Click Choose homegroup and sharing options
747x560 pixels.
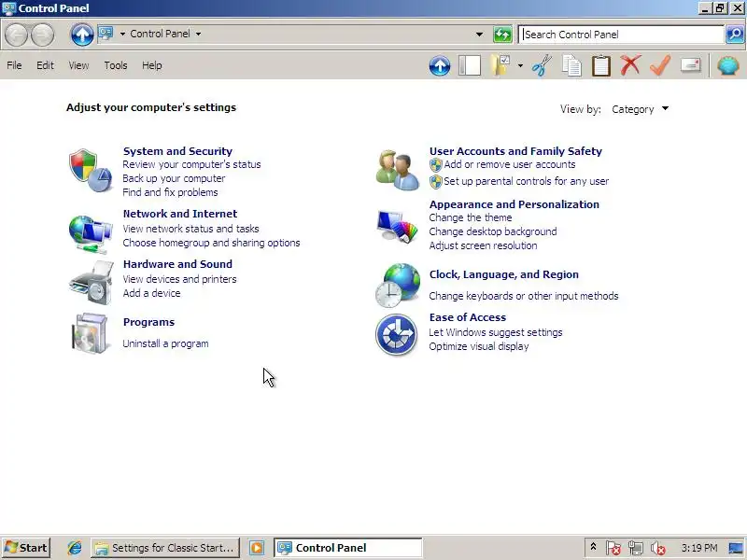point(211,243)
